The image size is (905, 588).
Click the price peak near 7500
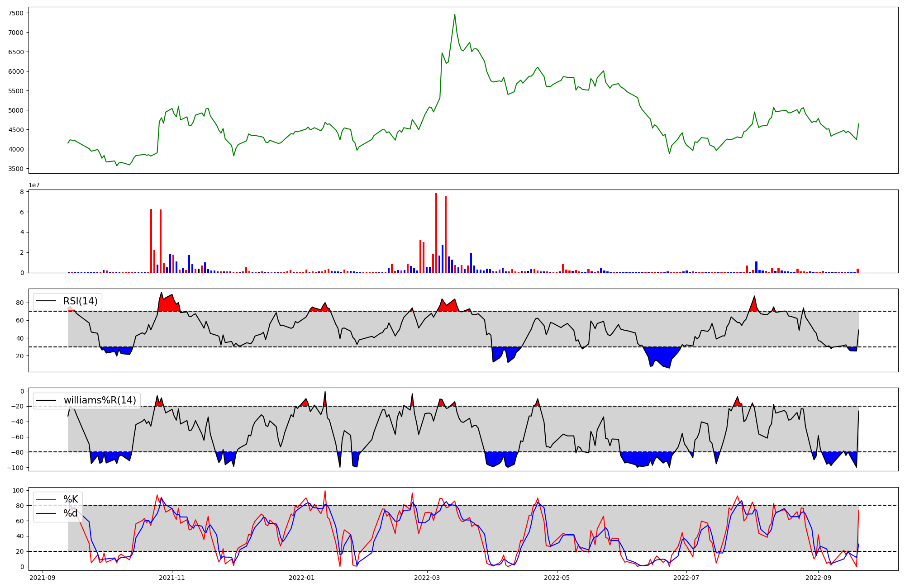pos(455,15)
